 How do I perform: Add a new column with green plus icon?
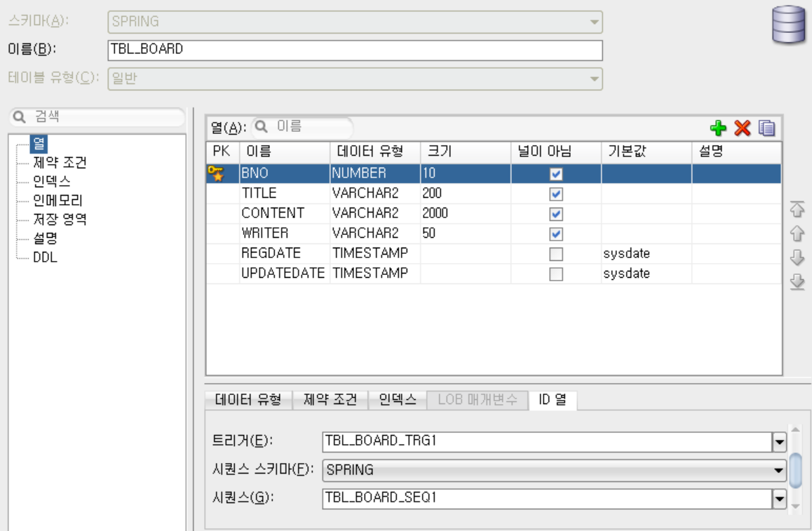718,128
